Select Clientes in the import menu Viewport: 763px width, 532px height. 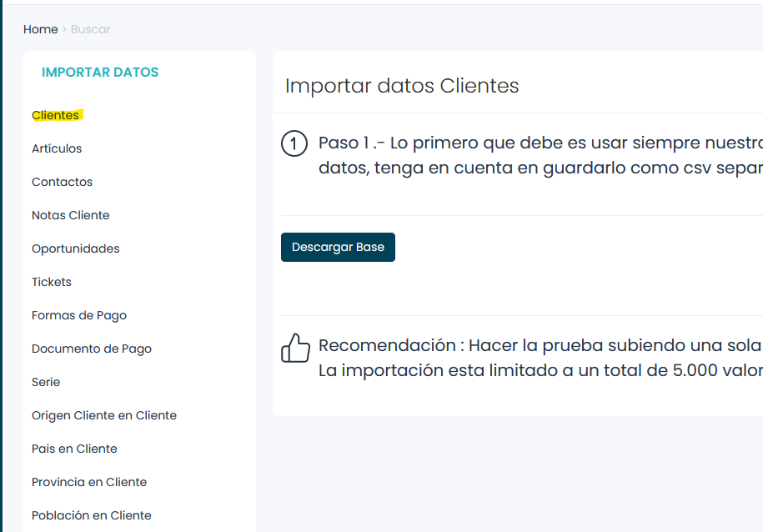click(x=56, y=115)
